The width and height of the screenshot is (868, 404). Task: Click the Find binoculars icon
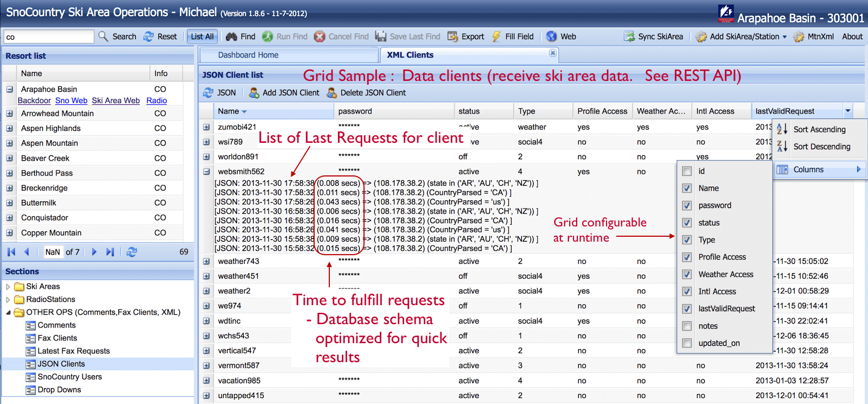coord(232,36)
